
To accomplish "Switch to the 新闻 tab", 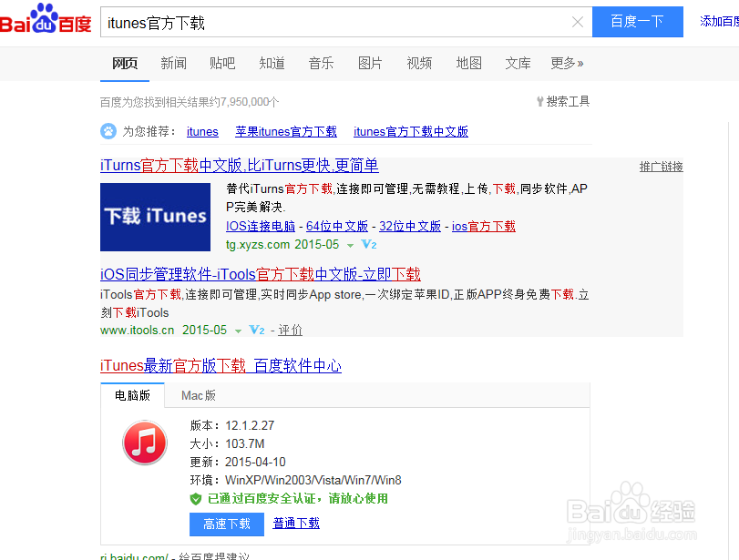I will (x=173, y=63).
